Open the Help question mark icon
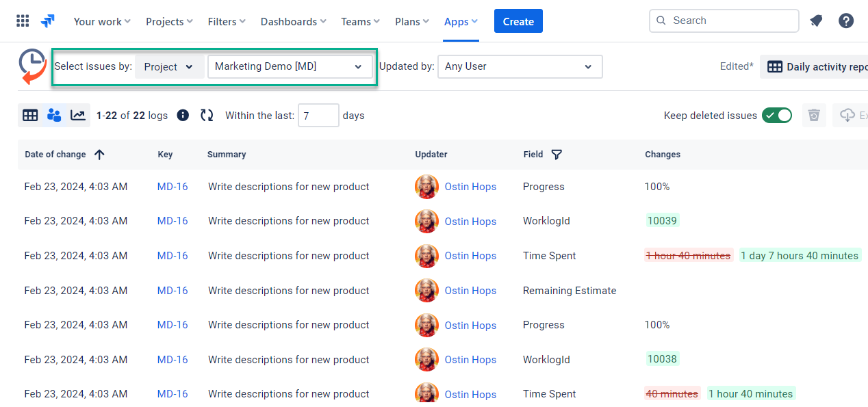This screenshot has width=868, height=407. tap(846, 21)
